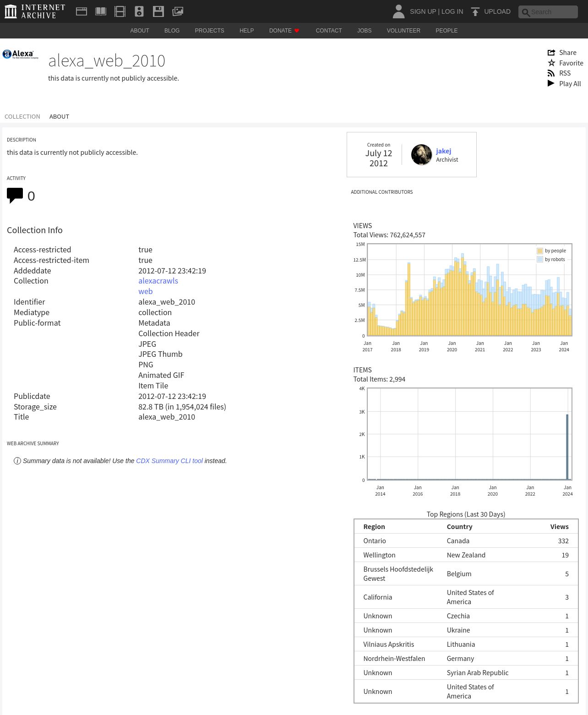Click the Nordrhein-Westfalen region cell
Image resolution: width=588 pixels, height=715 pixels.
(x=394, y=659)
